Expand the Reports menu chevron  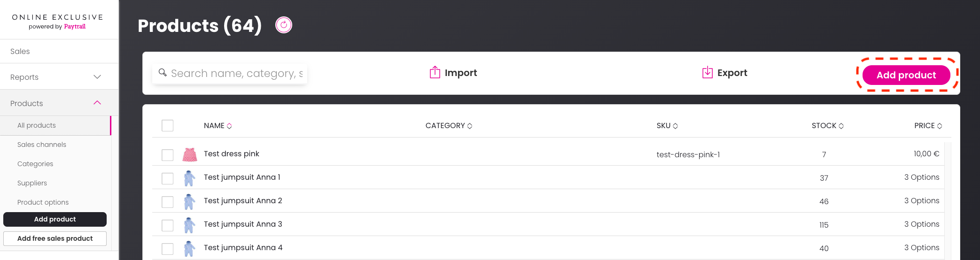tap(97, 77)
